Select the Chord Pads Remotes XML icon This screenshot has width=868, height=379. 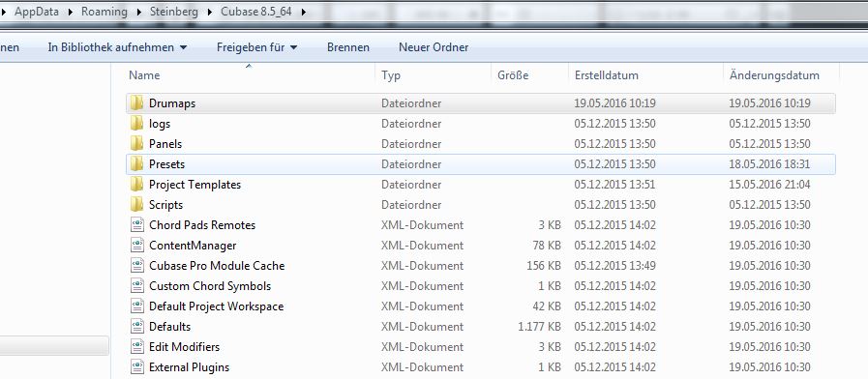coord(137,224)
